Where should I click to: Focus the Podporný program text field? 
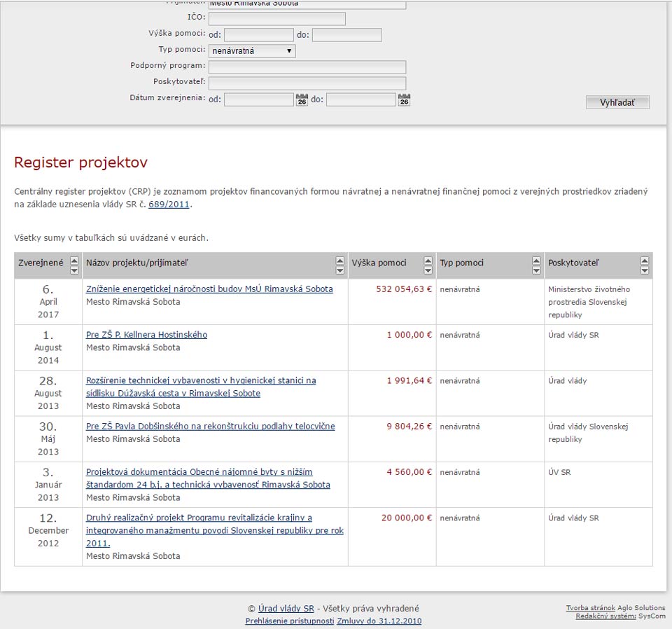pos(307,67)
